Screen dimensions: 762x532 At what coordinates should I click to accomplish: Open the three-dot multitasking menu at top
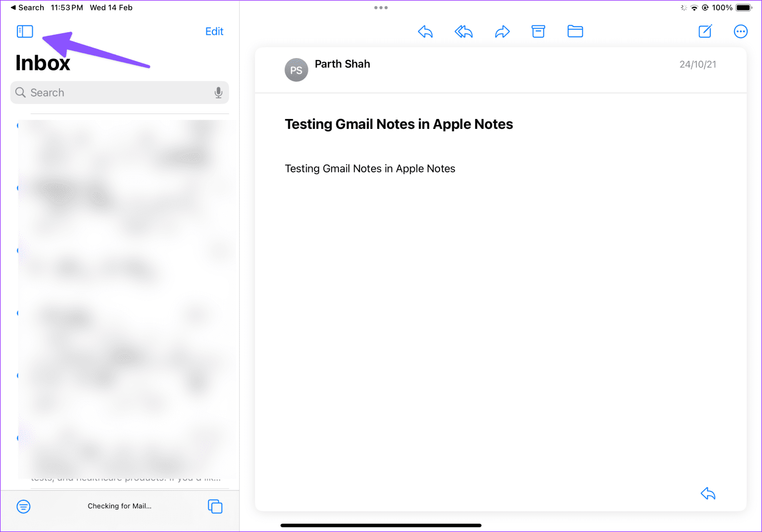tap(381, 7)
